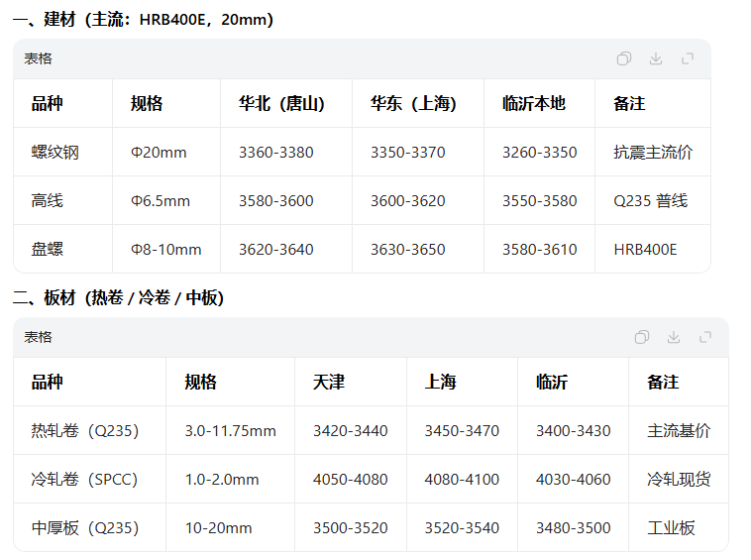Screen dimensions: 751x560
Task: Select the 螺纹钢 row name cell
Action: 54,153
